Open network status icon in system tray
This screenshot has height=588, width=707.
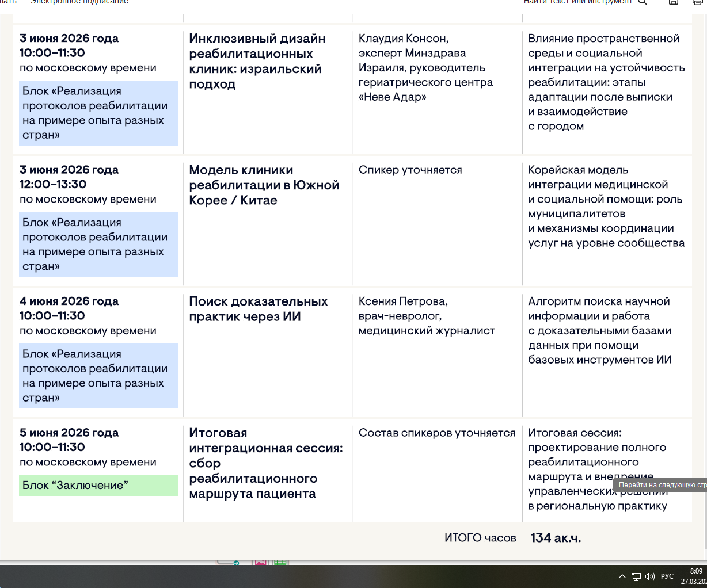636,576
